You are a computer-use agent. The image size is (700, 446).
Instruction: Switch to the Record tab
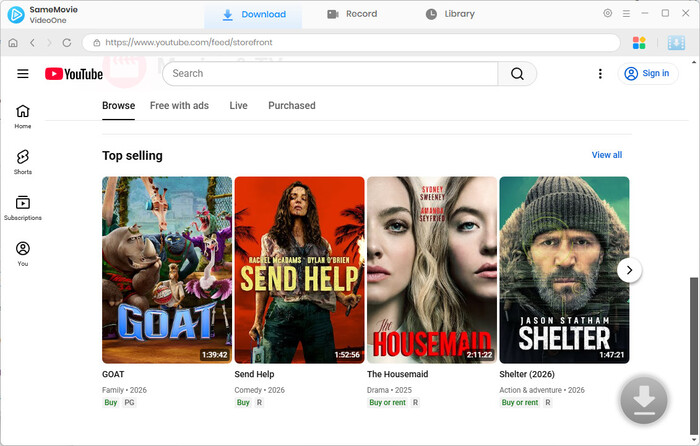pos(352,14)
